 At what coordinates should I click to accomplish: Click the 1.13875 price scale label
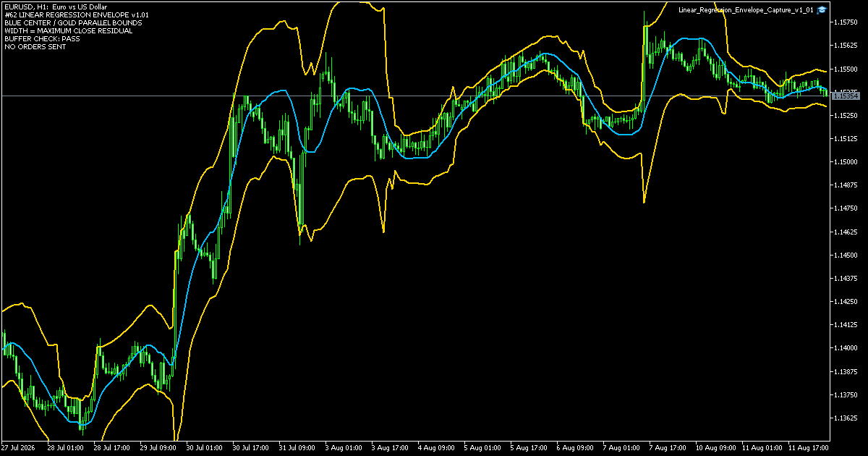[x=846, y=371]
